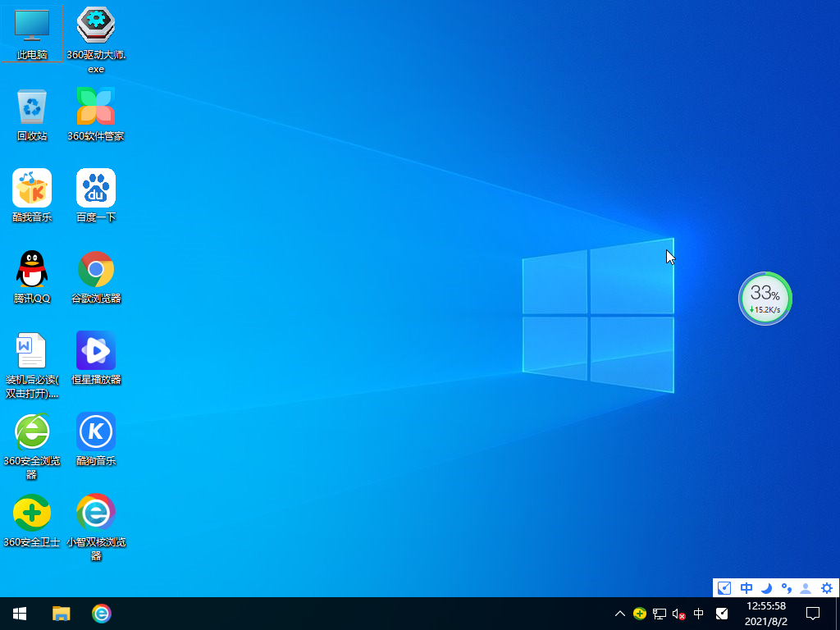Click the 33% download progress circle
This screenshot has width=840, height=630.
tap(765, 299)
